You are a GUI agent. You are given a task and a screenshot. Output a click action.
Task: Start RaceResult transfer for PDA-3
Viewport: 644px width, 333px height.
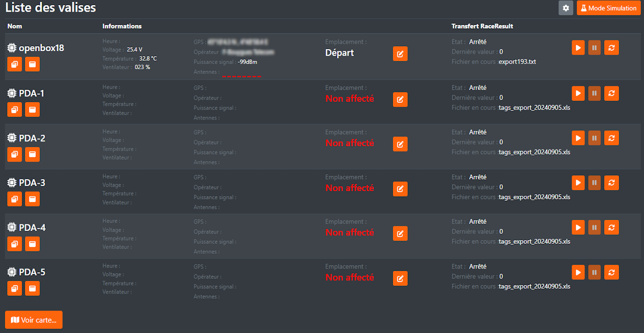(578, 183)
